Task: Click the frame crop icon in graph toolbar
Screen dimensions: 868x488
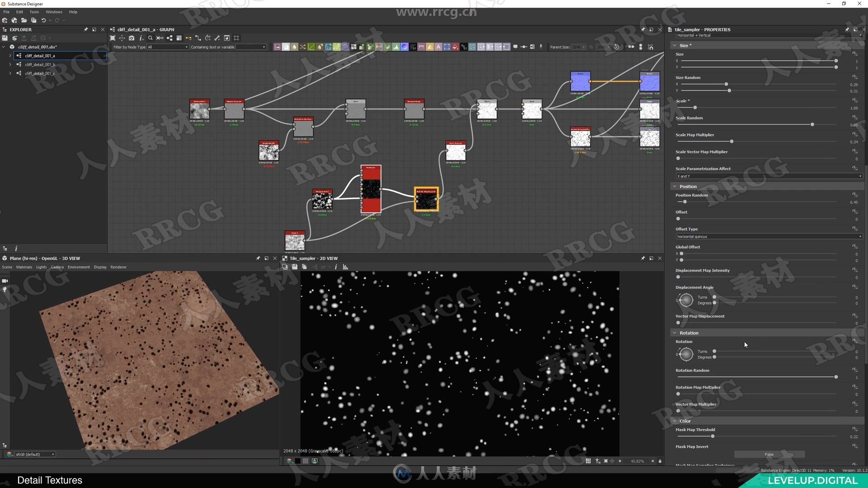Action: 236,38
